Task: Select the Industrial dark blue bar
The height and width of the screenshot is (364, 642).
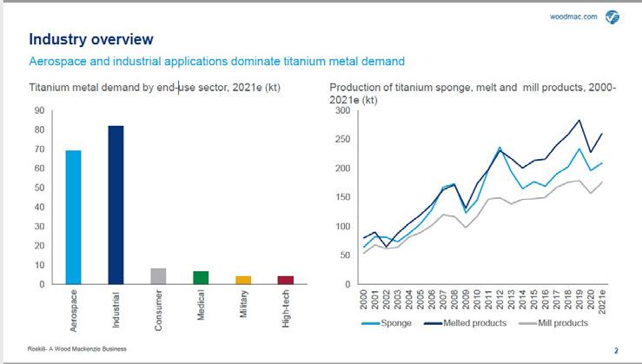Action: [116, 205]
